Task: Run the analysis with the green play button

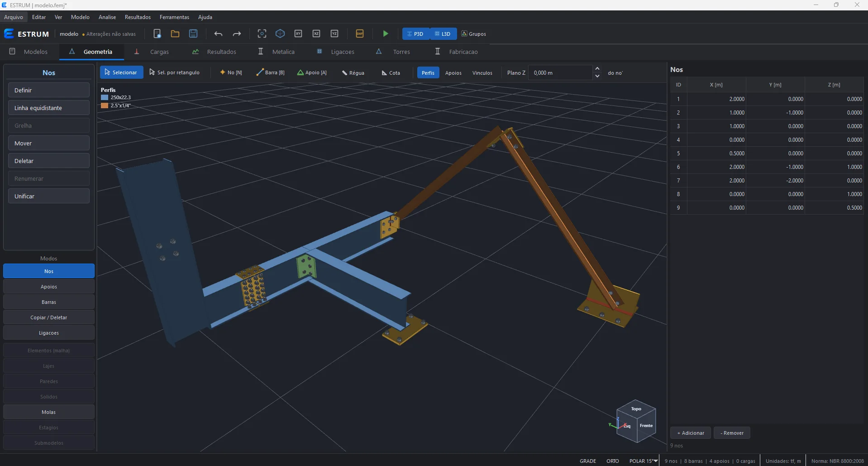Action: point(386,34)
